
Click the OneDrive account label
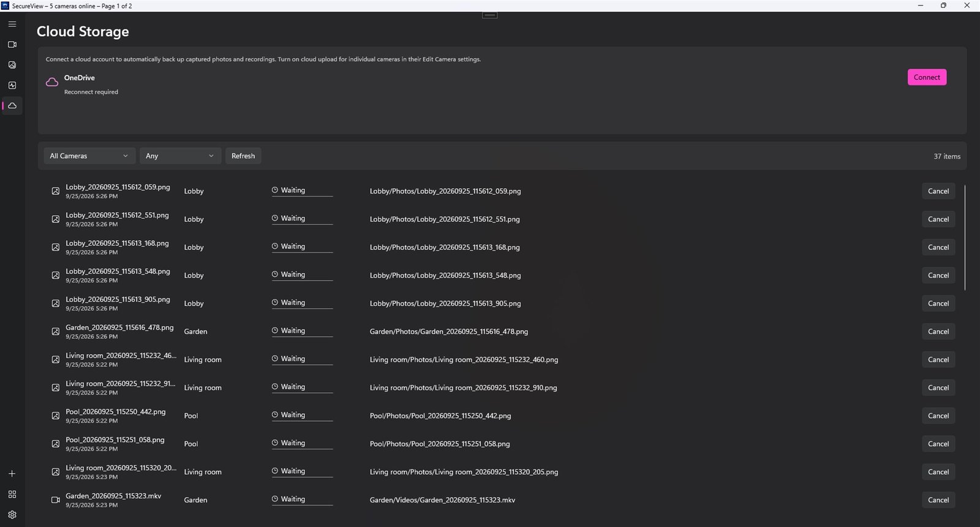tap(79, 78)
